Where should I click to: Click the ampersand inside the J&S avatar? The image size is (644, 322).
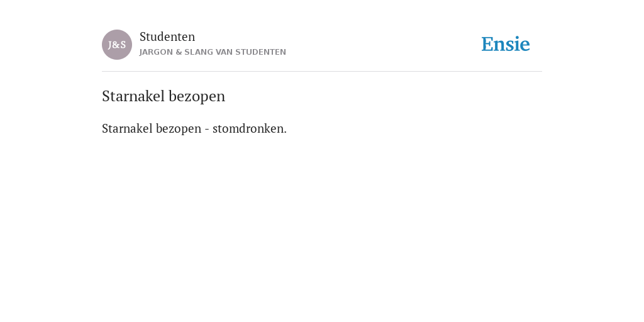pyautogui.click(x=116, y=45)
